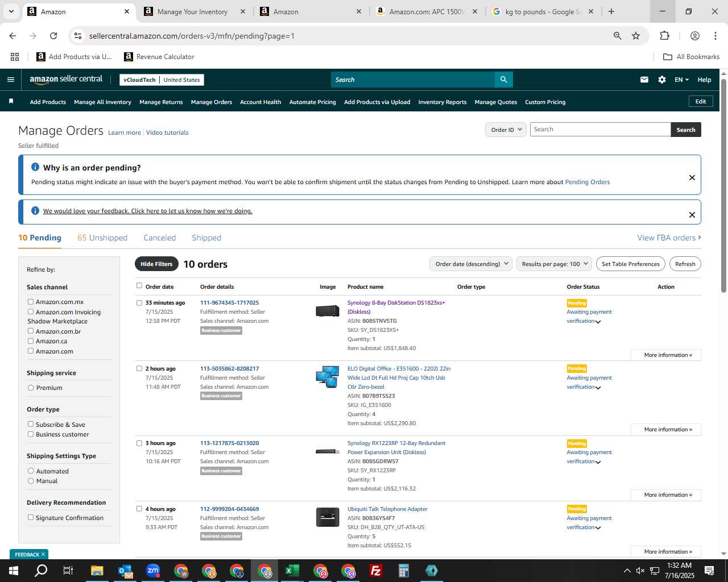Open a new browser tab with plus icon
Viewport: 728px width, 582px height.
click(x=611, y=11)
